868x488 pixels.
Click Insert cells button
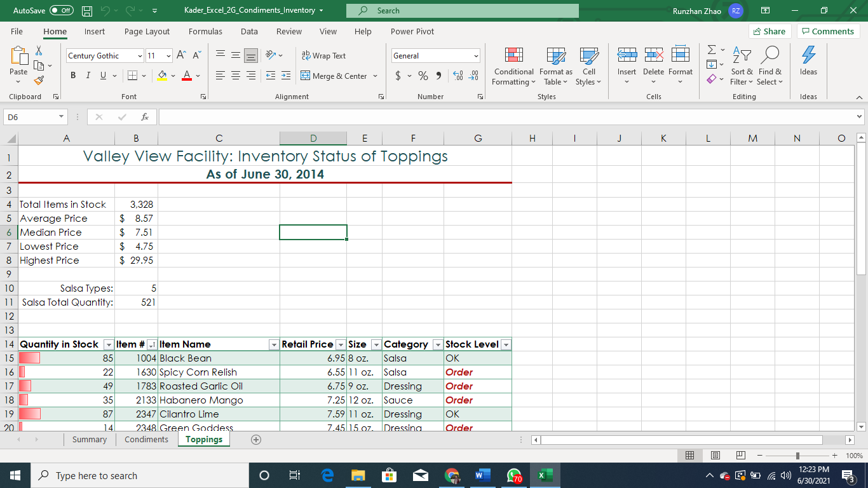[627, 66]
